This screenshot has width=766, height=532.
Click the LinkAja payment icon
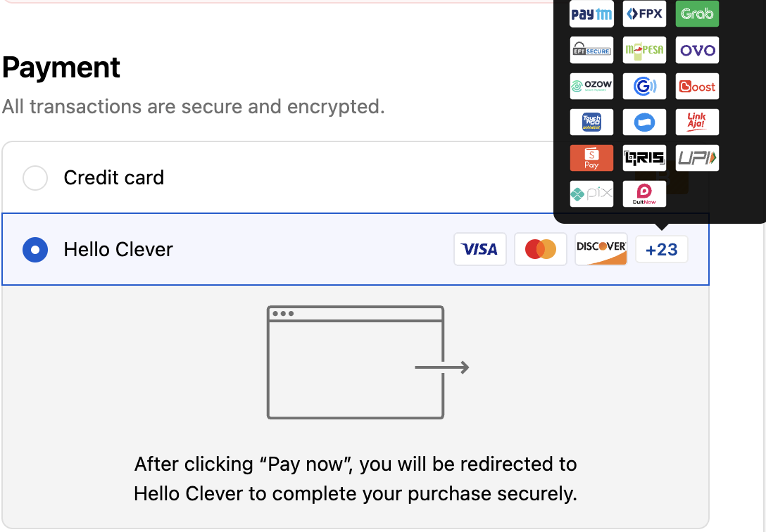(x=697, y=122)
